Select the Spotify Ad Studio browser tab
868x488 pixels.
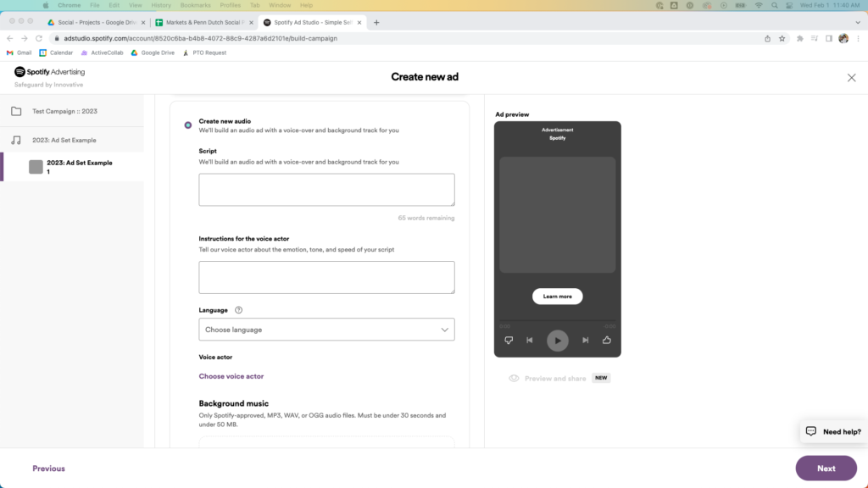313,23
